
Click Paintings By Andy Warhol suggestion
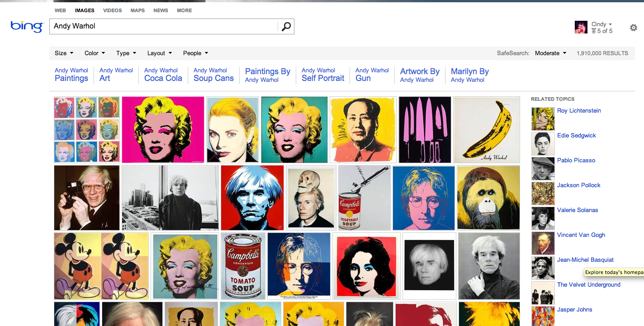[x=268, y=75]
